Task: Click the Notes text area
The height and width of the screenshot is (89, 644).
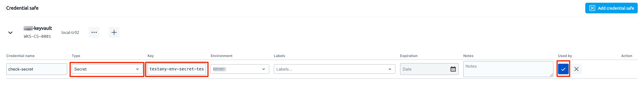Action: pyautogui.click(x=508, y=69)
